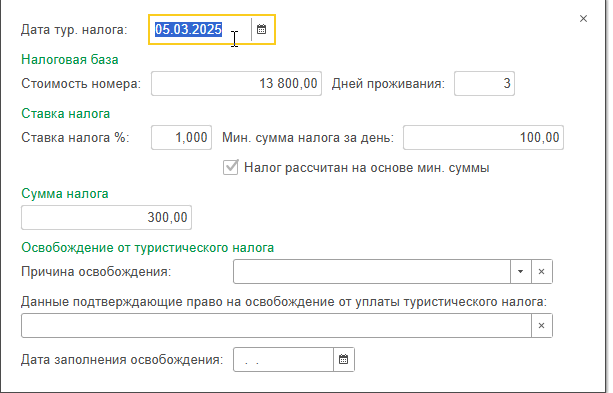Viewport: 613px width, 393px height.
Task: Click the 'Дата заполнения освобождения:' label
Action: tap(122, 360)
